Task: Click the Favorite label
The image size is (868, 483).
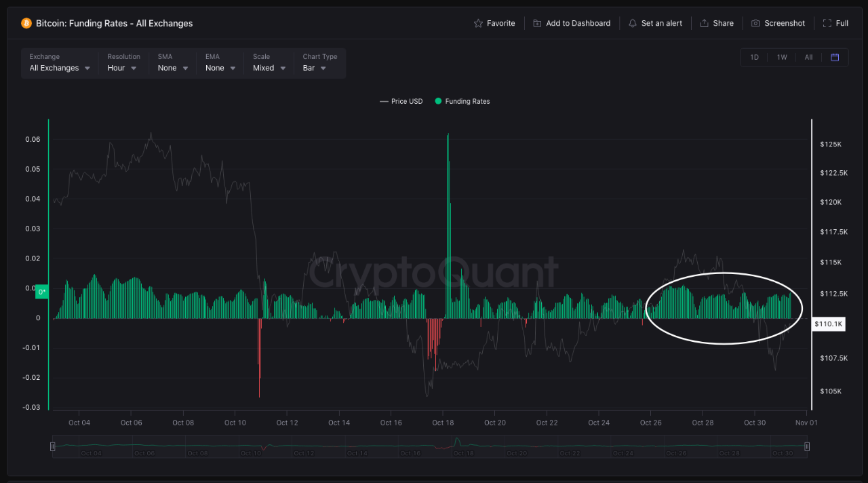Action: pyautogui.click(x=501, y=23)
